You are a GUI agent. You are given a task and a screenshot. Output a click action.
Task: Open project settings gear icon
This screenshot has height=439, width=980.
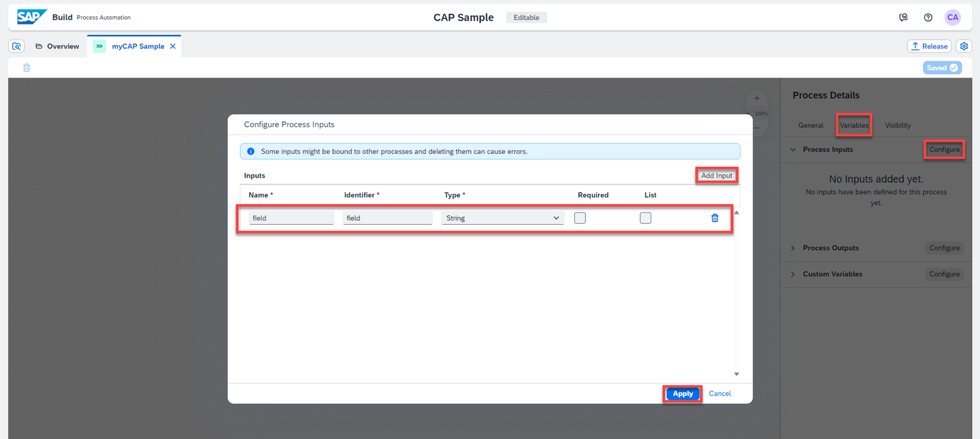(964, 46)
